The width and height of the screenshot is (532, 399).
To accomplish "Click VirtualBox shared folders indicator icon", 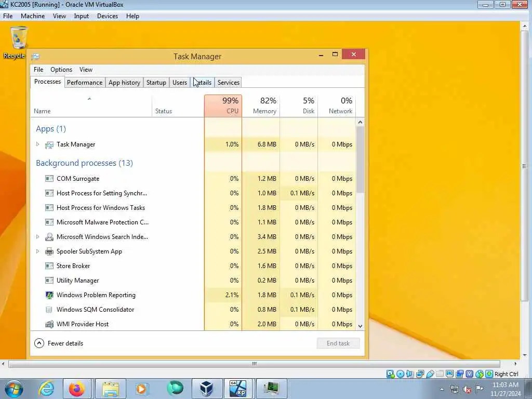I will pyautogui.click(x=440, y=374).
